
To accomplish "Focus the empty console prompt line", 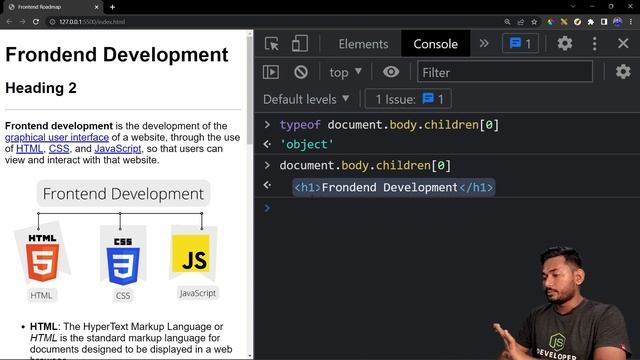I will point(447,208).
